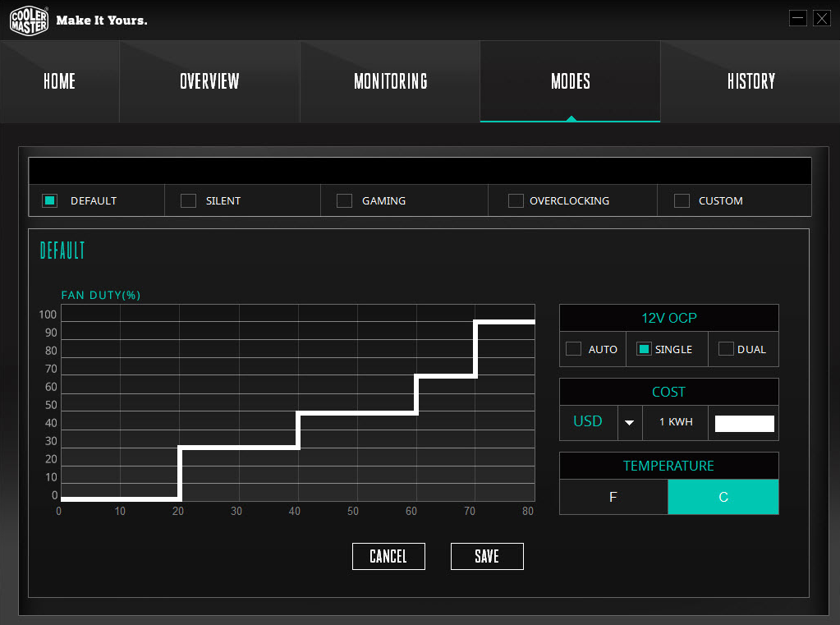Tick the Custom mode checkbox
This screenshot has width=840, height=625.
click(x=682, y=200)
